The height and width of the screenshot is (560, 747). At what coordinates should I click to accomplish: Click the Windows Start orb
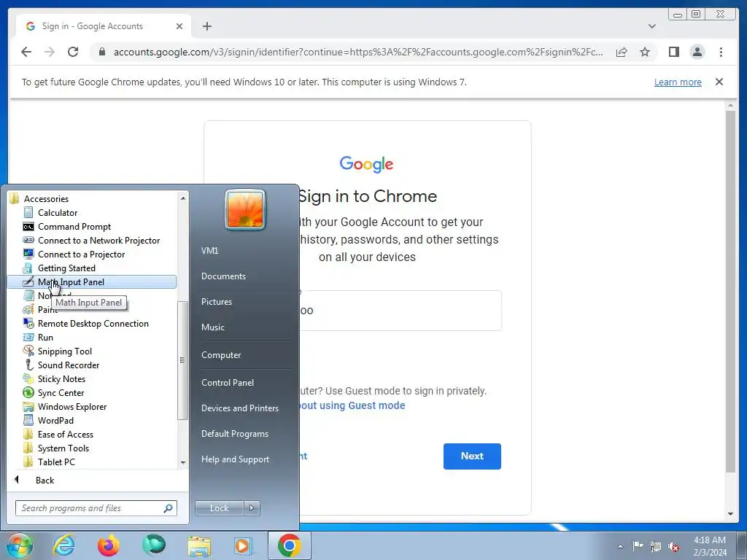(19, 545)
